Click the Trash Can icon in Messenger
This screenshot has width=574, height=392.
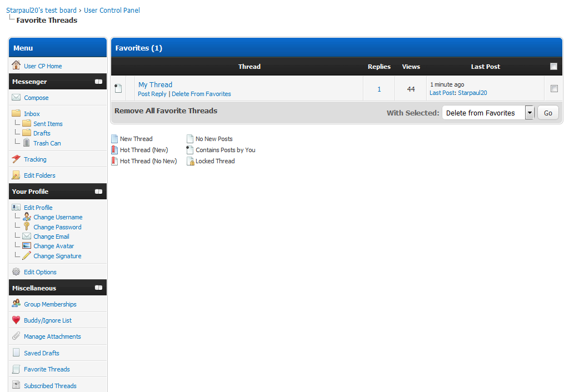pyautogui.click(x=26, y=143)
